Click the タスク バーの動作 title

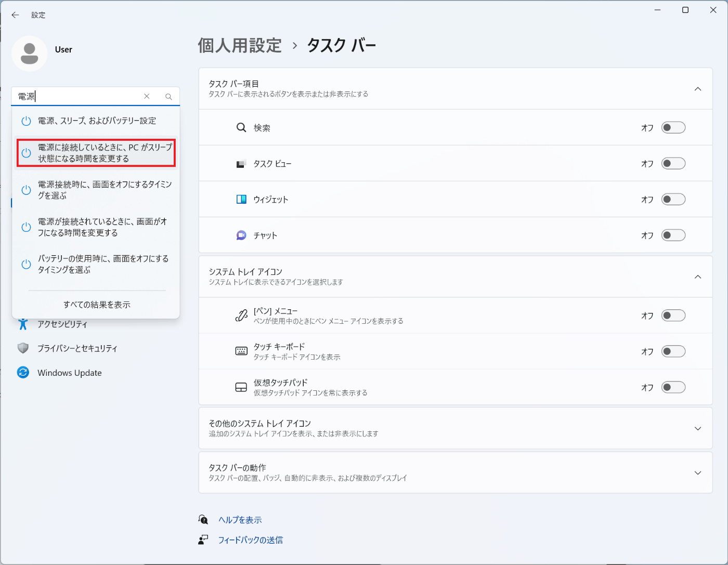coord(237,468)
